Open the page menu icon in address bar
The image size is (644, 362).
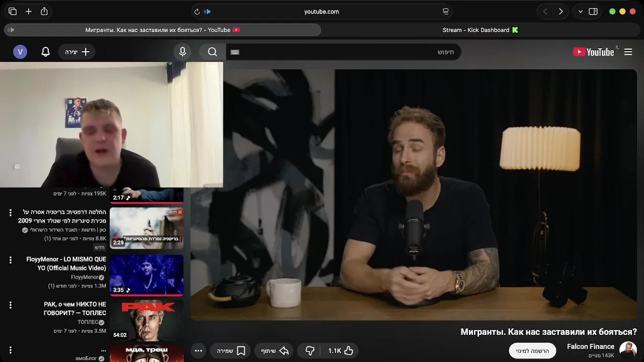(x=445, y=12)
